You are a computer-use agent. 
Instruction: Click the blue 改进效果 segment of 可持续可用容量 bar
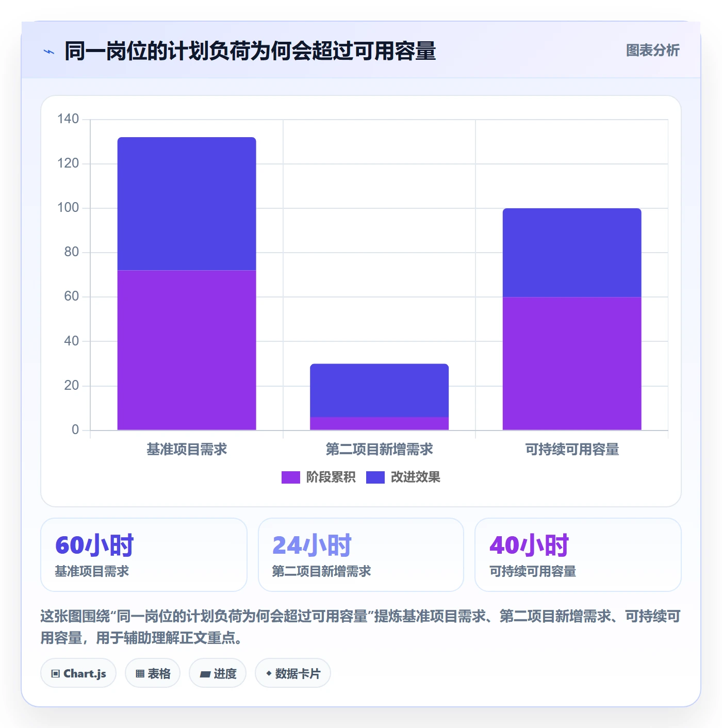tap(572, 253)
